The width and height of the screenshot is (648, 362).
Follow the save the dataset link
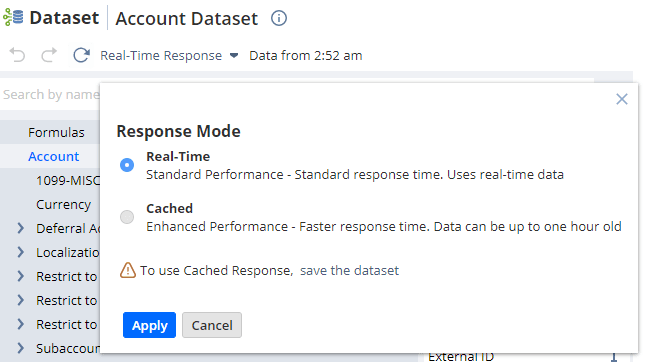tap(349, 270)
